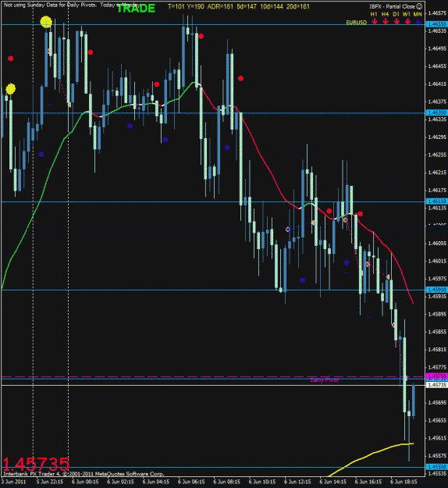Click the magenta 1.45756 pivot price tag
Image resolution: width=448 pixels, height=488 pixels.
[437, 376]
